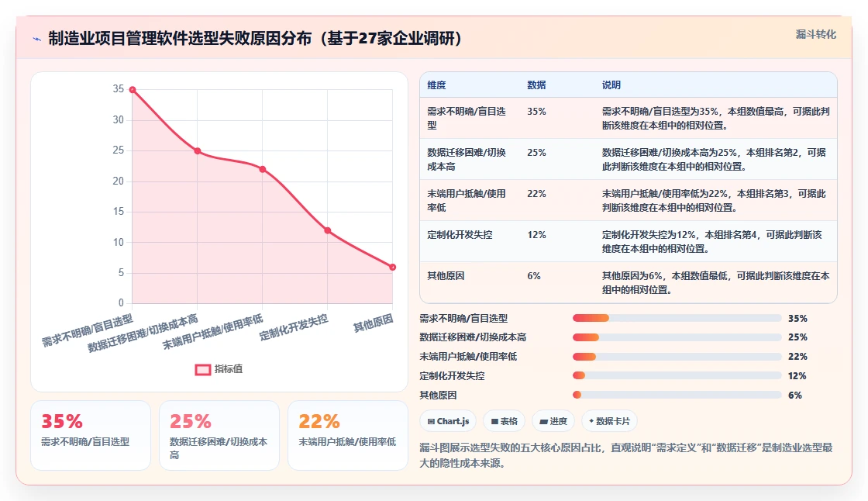
Task: Click the 35% value in the table
Action: pyautogui.click(x=536, y=112)
